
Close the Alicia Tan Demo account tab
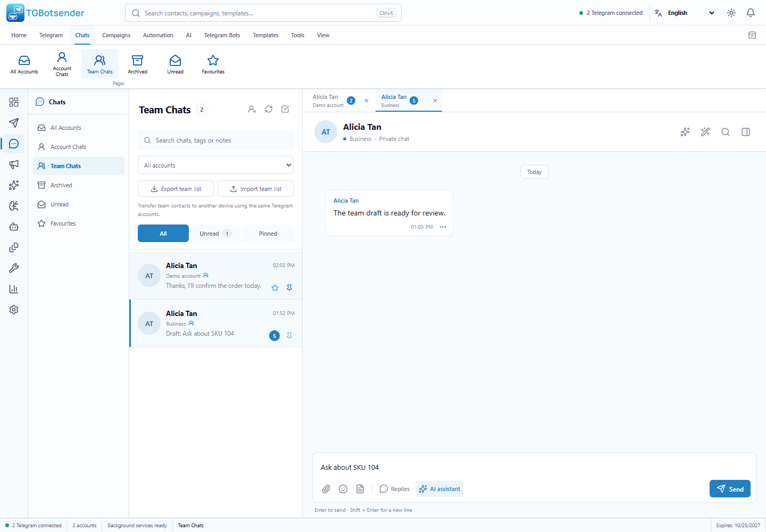367,101
